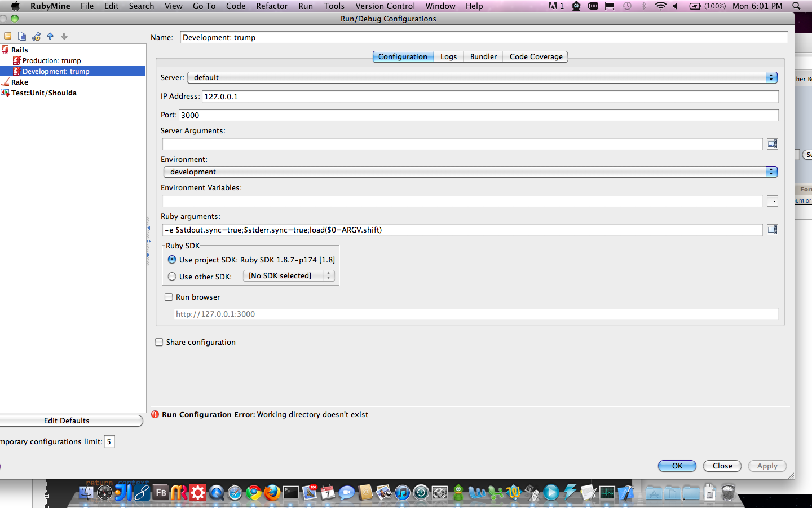Enable the Run browser checkbox
Viewport: 812px width, 508px height.
tap(169, 297)
